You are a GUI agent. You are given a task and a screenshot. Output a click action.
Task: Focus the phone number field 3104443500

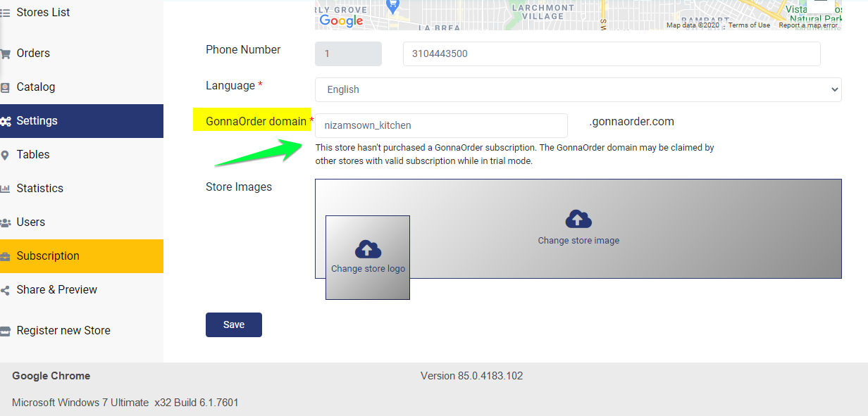click(612, 54)
